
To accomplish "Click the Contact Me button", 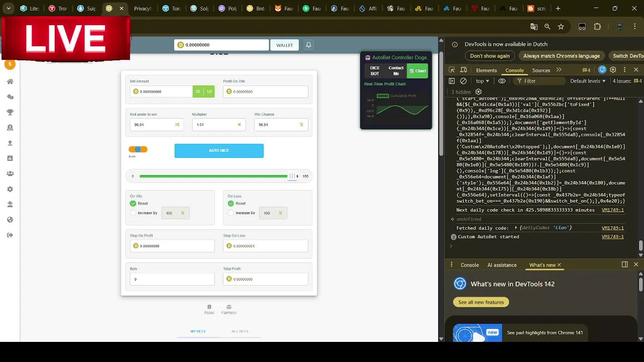I will (x=396, y=71).
